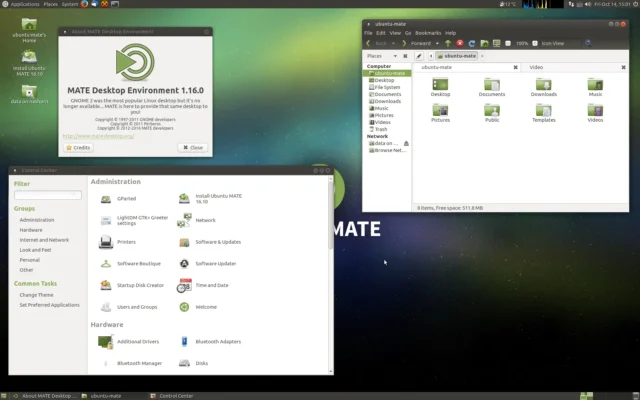Open the Back history dropdown arrow
This screenshot has height=400, width=640.
click(x=393, y=43)
